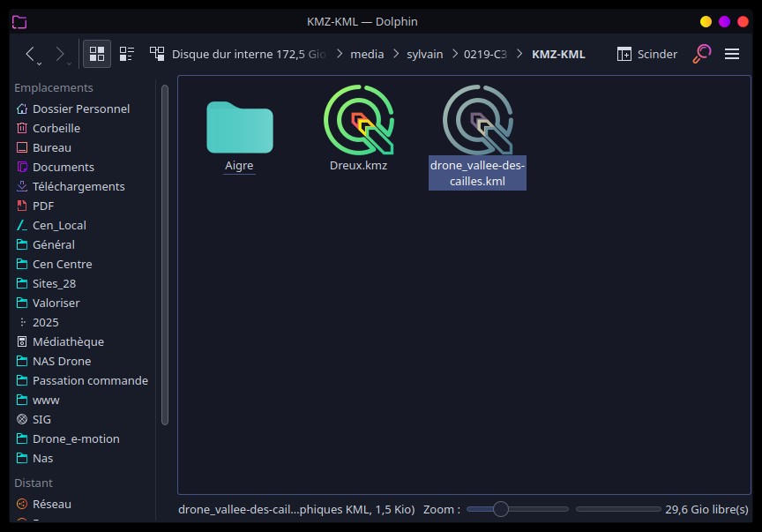Open the Aigre folder

[x=239, y=127]
